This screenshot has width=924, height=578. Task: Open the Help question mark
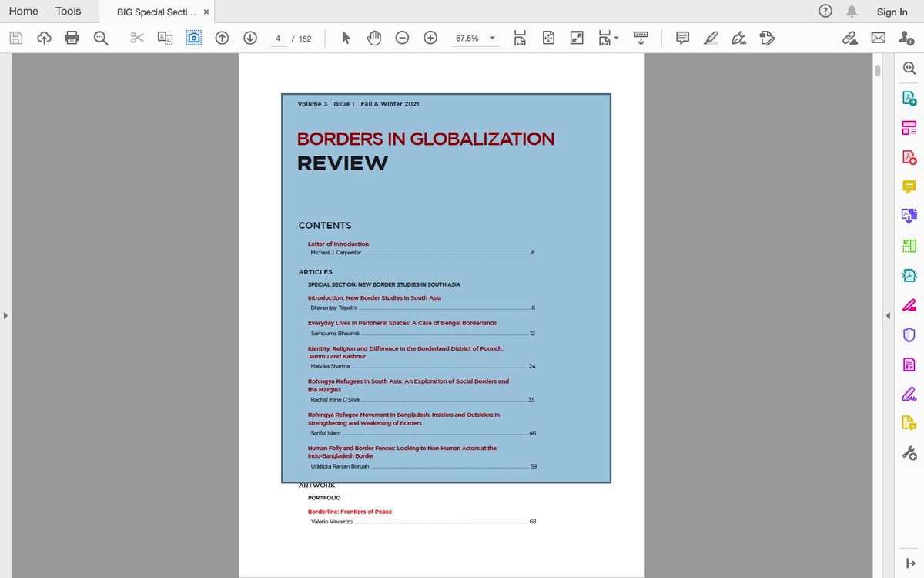point(825,11)
